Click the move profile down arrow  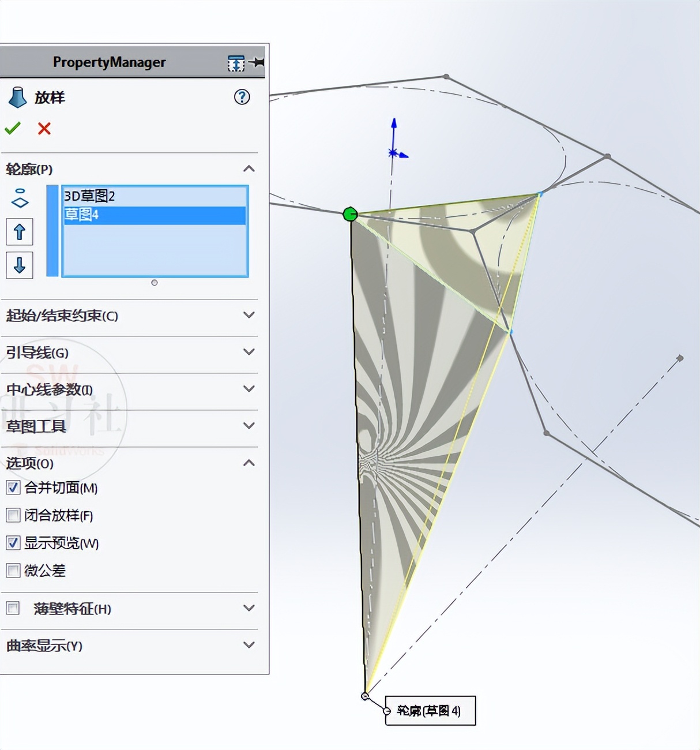click(20, 265)
